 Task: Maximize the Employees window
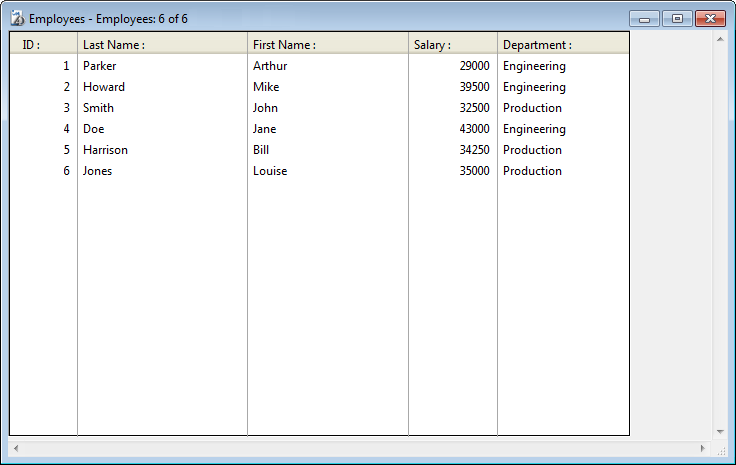677,19
